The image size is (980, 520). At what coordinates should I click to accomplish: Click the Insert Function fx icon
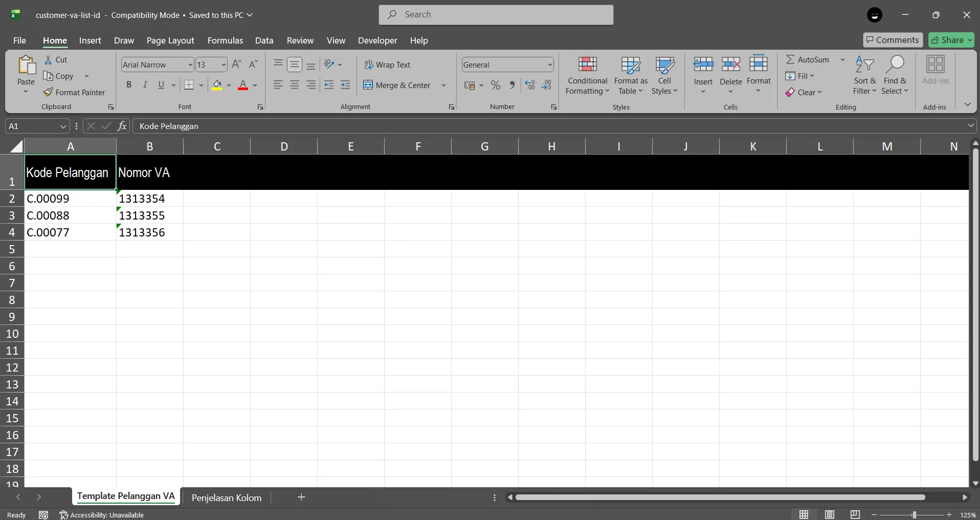point(122,126)
